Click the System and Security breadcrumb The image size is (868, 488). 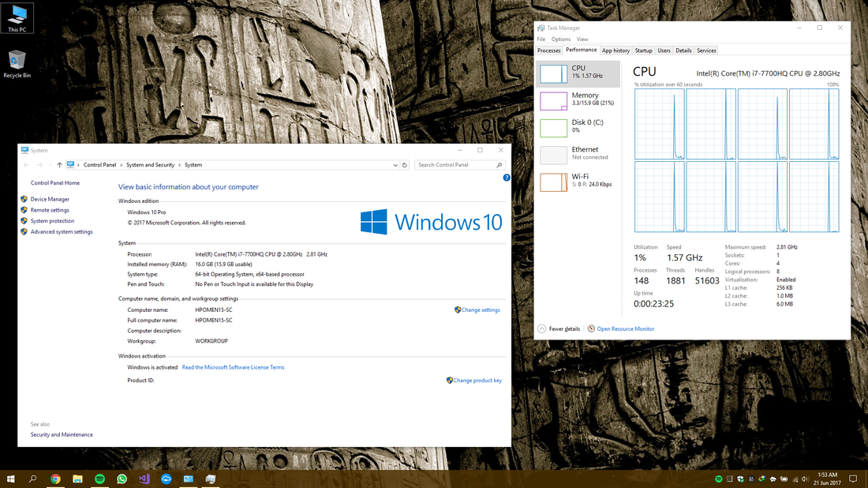[x=150, y=165]
